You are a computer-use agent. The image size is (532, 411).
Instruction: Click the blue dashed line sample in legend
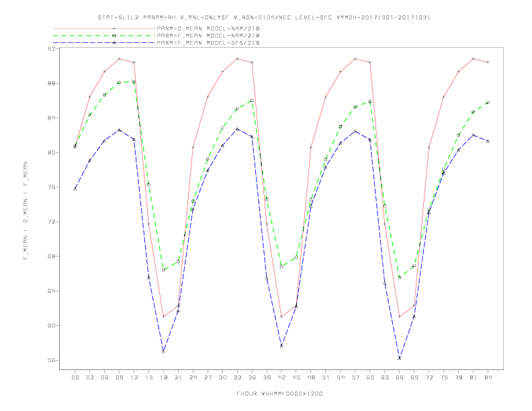(104, 43)
